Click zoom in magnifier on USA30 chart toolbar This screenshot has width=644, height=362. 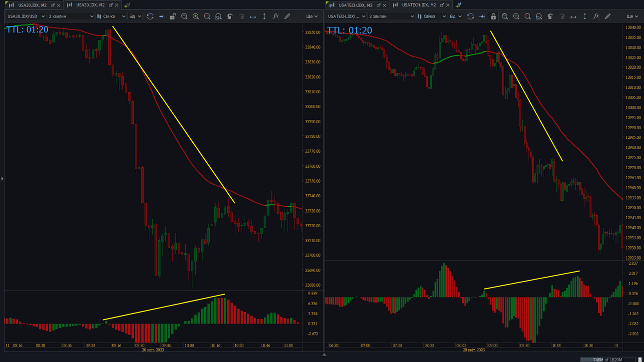coord(196,16)
